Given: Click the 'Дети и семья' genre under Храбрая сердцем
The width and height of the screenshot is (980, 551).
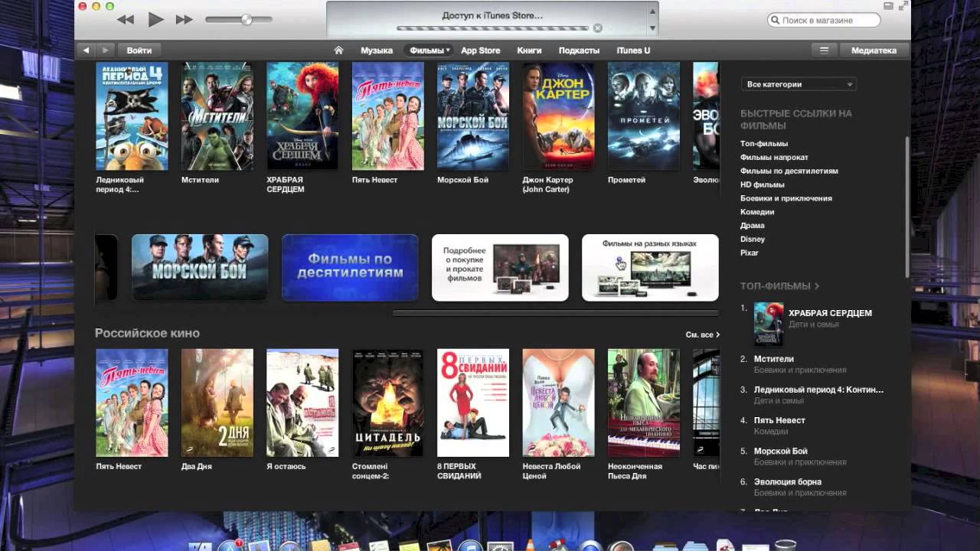Looking at the screenshot, I should pyautogui.click(x=813, y=324).
